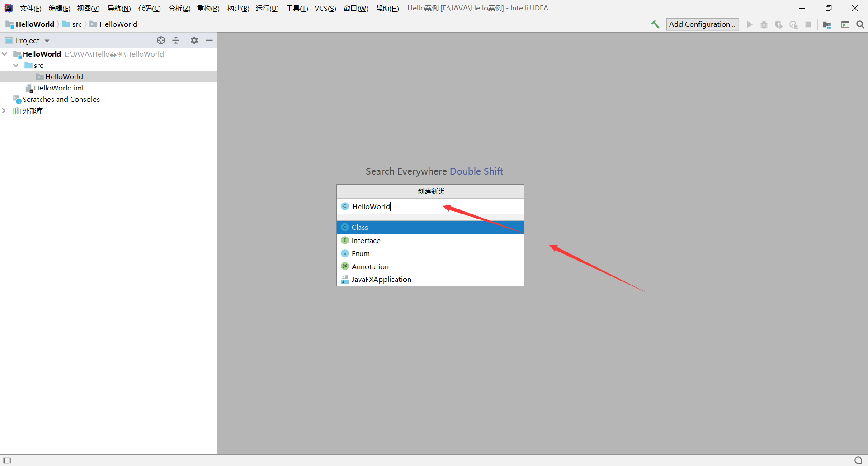
Task: Collapse the HelloWorld project root node
Action: [x=5, y=54]
